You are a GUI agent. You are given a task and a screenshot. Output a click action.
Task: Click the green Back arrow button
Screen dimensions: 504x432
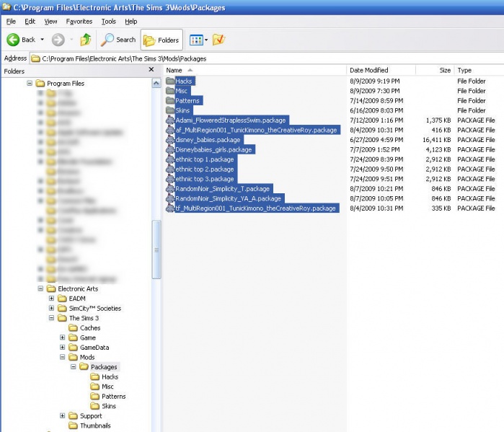tap(13, 40)
